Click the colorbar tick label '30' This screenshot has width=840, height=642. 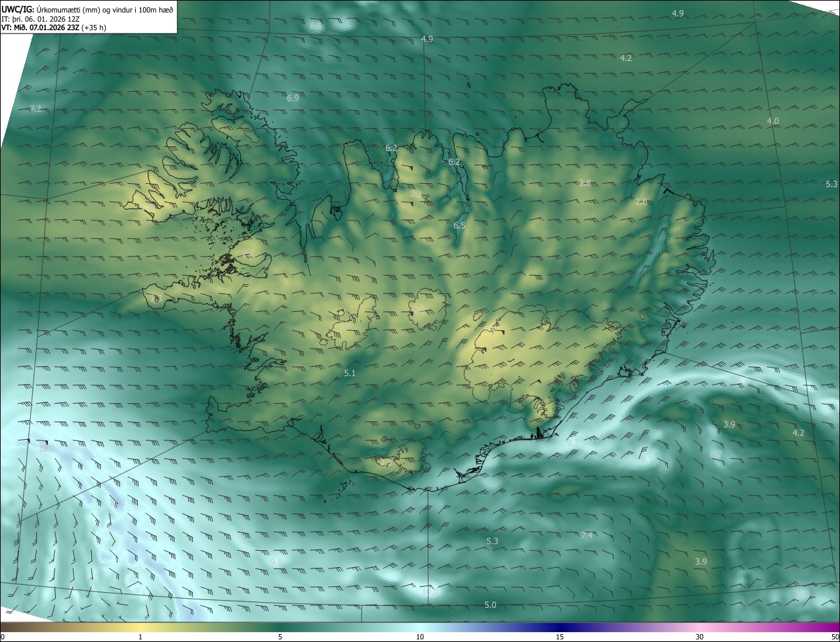pos(700,637)
